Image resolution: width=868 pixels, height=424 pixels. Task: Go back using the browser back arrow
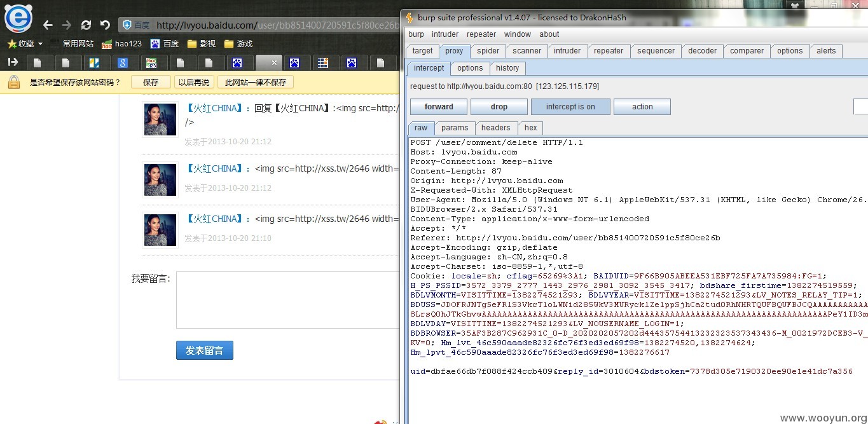[x=48, y=25]
